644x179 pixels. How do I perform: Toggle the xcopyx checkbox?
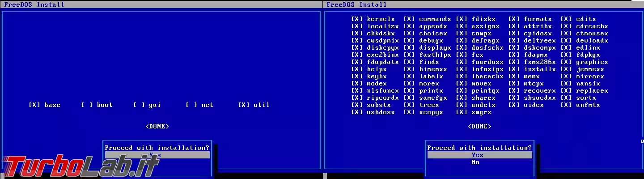409,112
